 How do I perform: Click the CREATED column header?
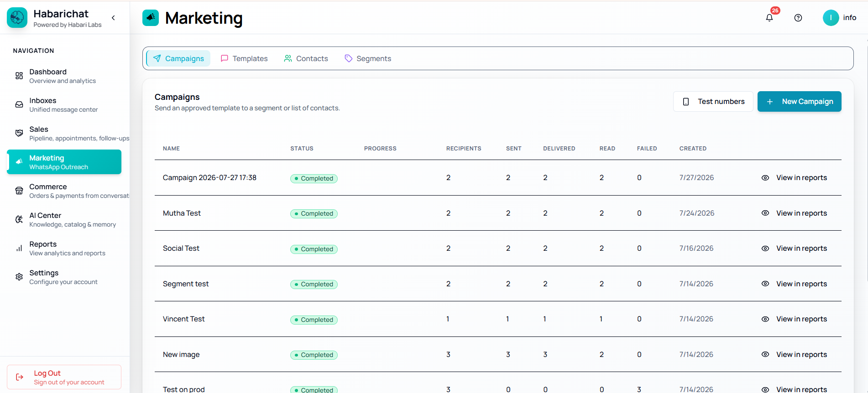(693, 149)
